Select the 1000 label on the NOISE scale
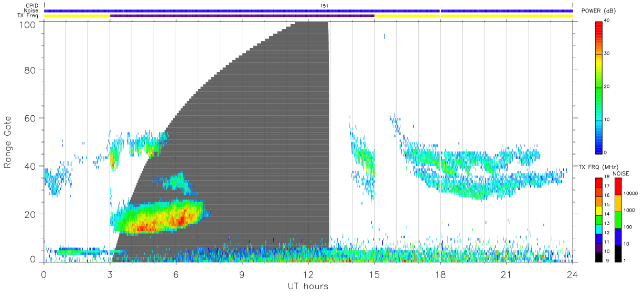644x297 pixels. coord(629,210)
